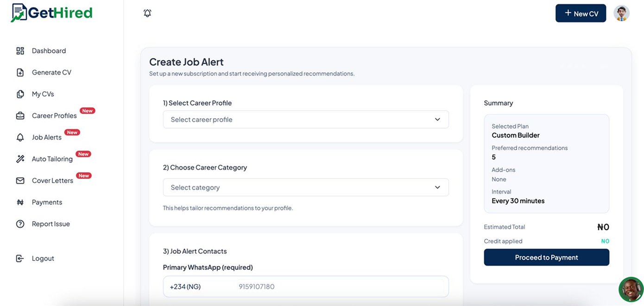
Task: Open the +234 (NG) country code selector
Action: pyautogui.click(x=185, y=287)
